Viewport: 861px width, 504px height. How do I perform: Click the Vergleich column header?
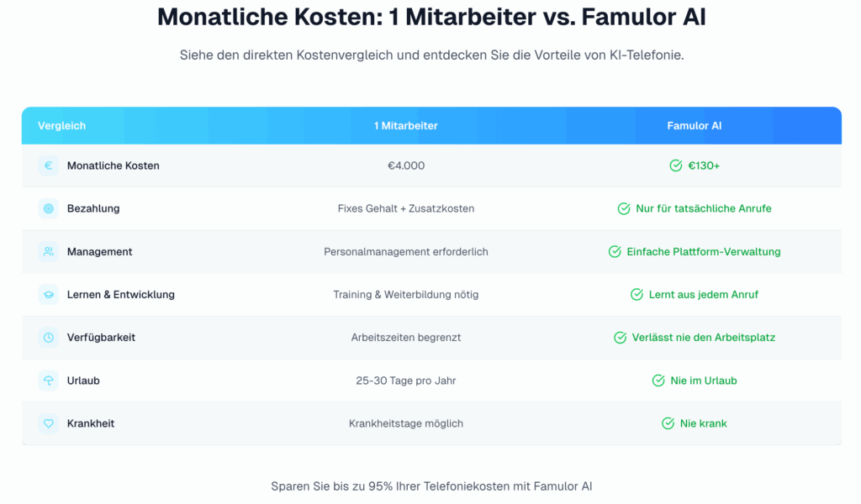point(61,126)
